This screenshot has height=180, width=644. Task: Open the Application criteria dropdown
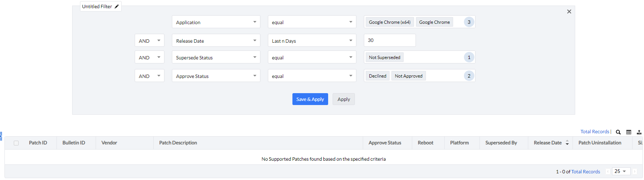point(216,22)
